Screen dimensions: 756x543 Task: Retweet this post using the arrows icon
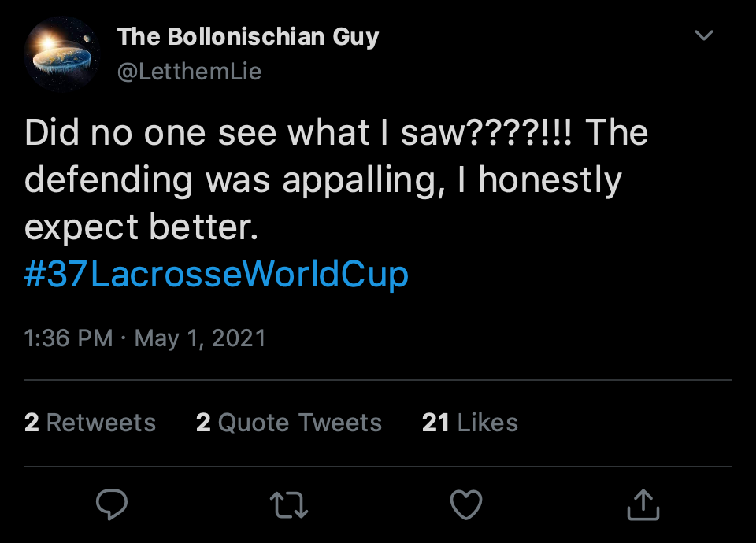[x=289, y=504]
